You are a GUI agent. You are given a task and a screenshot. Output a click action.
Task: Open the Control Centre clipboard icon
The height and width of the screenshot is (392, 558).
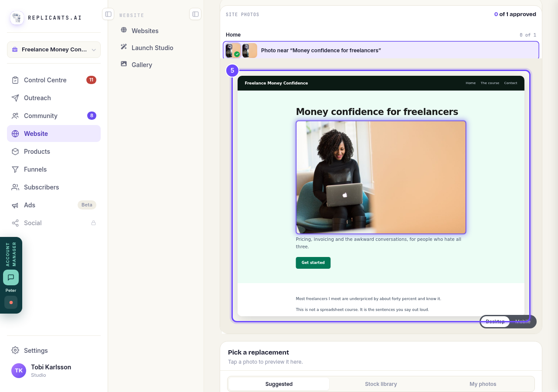click(x=15, y=80)
